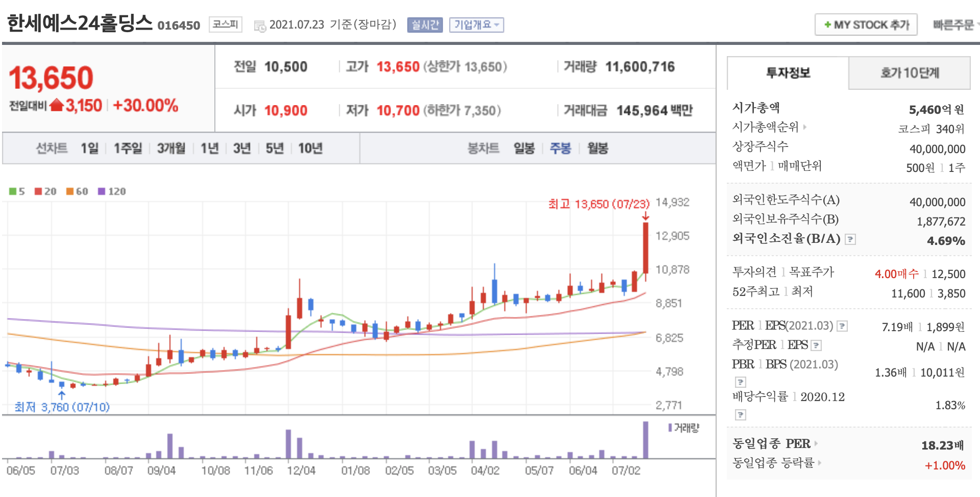Click the plus icon in MY STOCK 추가
This screenshot has height=497, width=980.
pos(827,24)
